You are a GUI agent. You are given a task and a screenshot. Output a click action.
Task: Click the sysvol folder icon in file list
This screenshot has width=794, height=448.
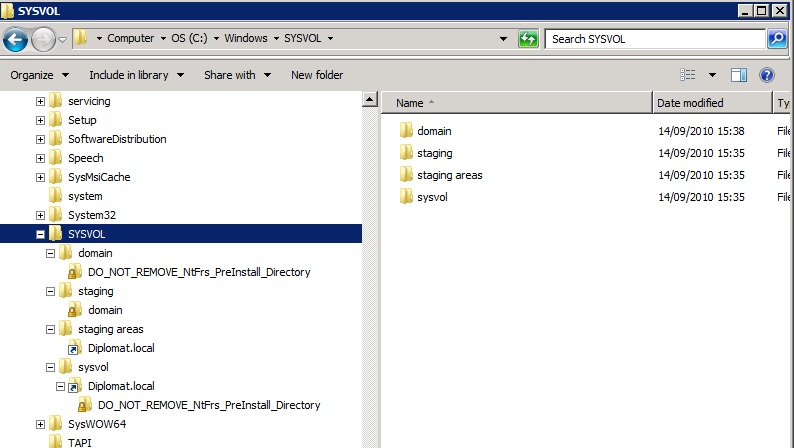(406, 196)
